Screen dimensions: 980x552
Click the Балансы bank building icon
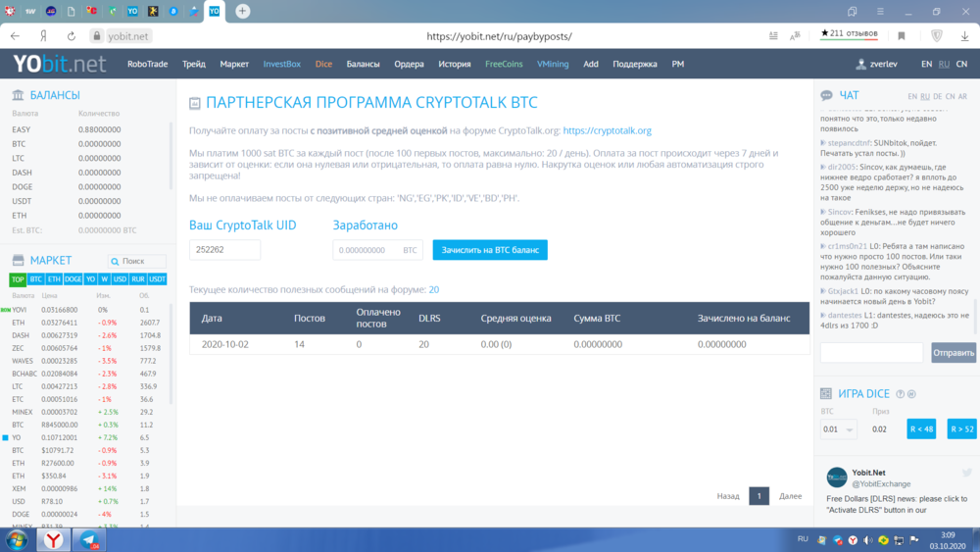coord(18,95)
